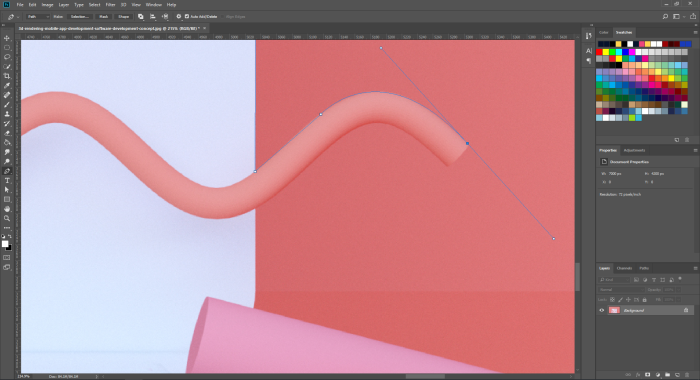
Task: Create new layer icon in Layers panel
Action: [677, 375]
